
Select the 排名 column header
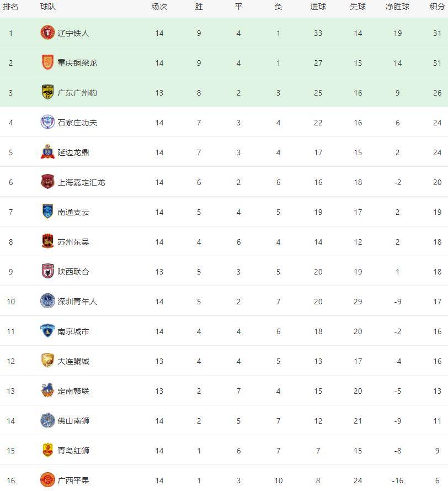coord(10,7)
